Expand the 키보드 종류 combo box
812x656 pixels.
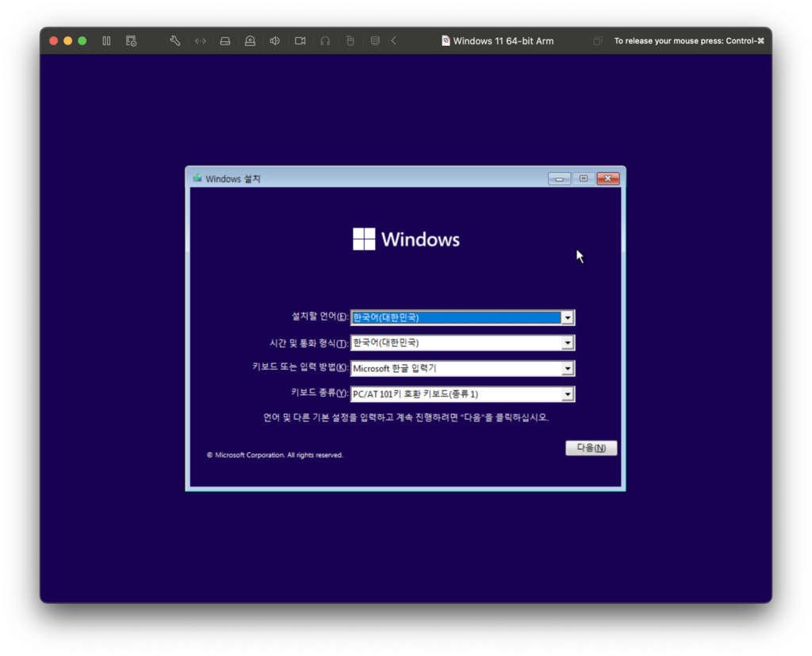[567, 394]
